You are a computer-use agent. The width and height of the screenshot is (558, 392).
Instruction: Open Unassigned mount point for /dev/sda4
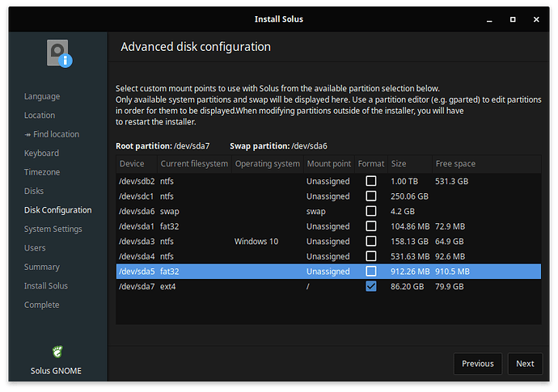tap(328, 256)
